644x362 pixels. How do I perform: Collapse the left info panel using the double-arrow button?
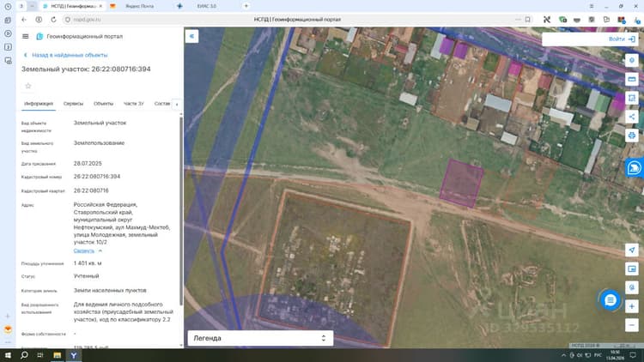coord(191,36)
